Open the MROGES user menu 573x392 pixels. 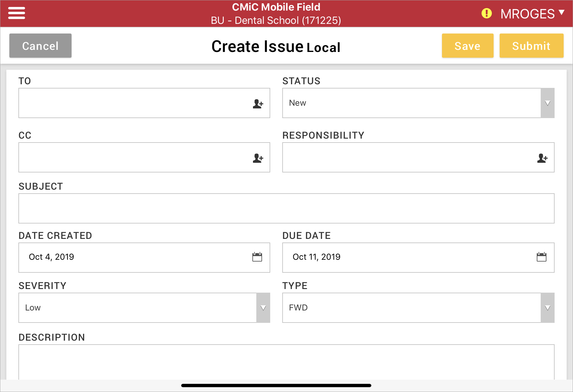coord(532,14)
